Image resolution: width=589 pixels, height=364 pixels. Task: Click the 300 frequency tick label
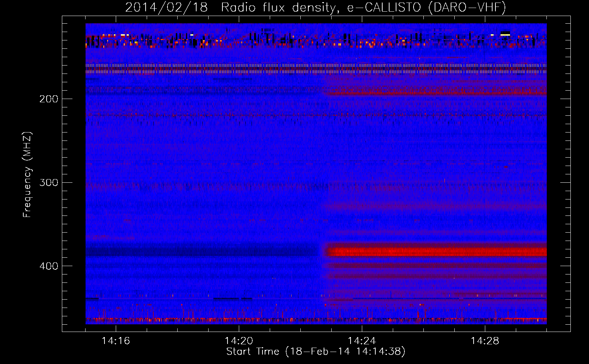coord(49,182)
